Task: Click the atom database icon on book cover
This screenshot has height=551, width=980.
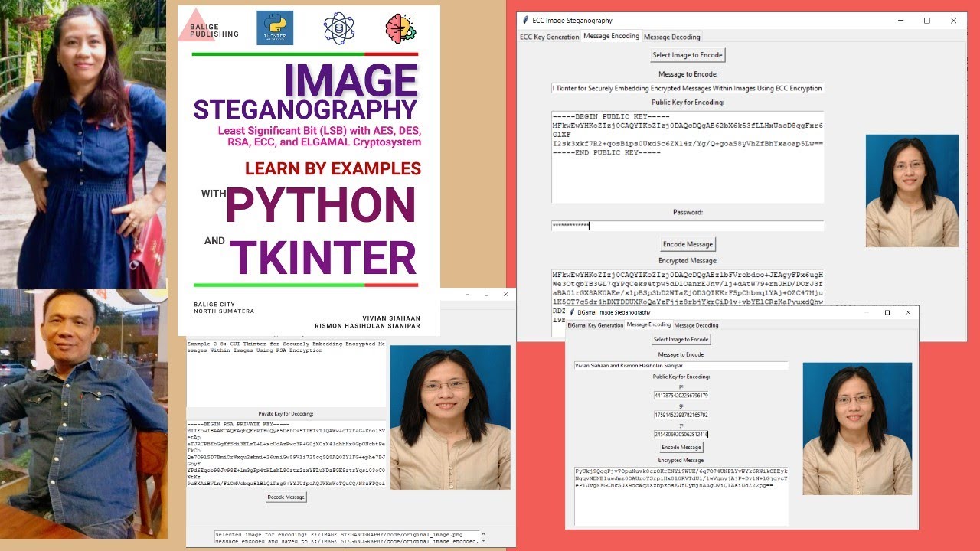Action: [x=339, y=28]
